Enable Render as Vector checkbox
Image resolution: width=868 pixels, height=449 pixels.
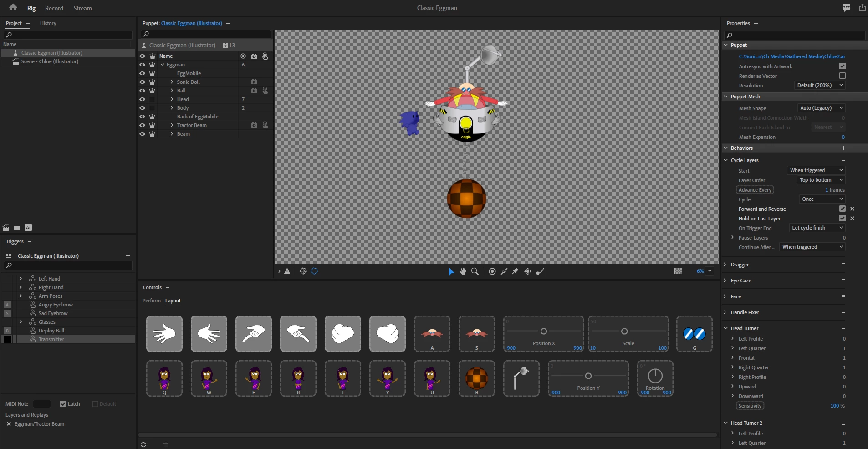[x=842, y=76]
